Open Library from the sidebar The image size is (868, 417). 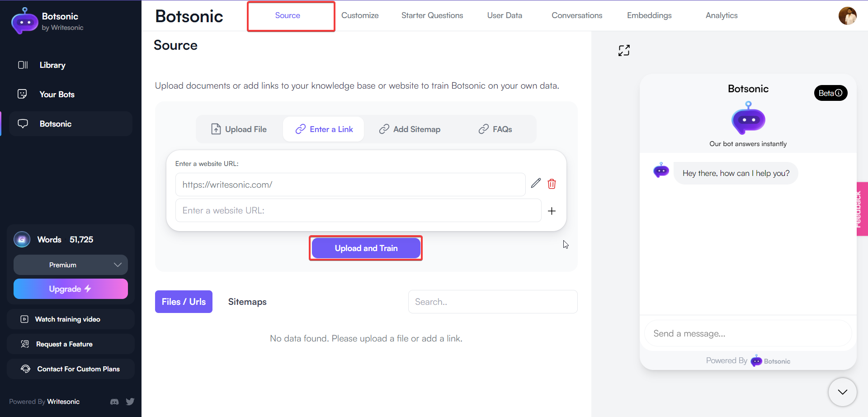click(52, 65)
